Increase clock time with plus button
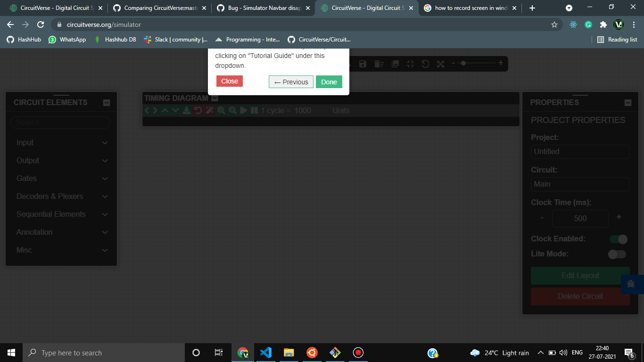644x362 pixels. click(619, 217)
